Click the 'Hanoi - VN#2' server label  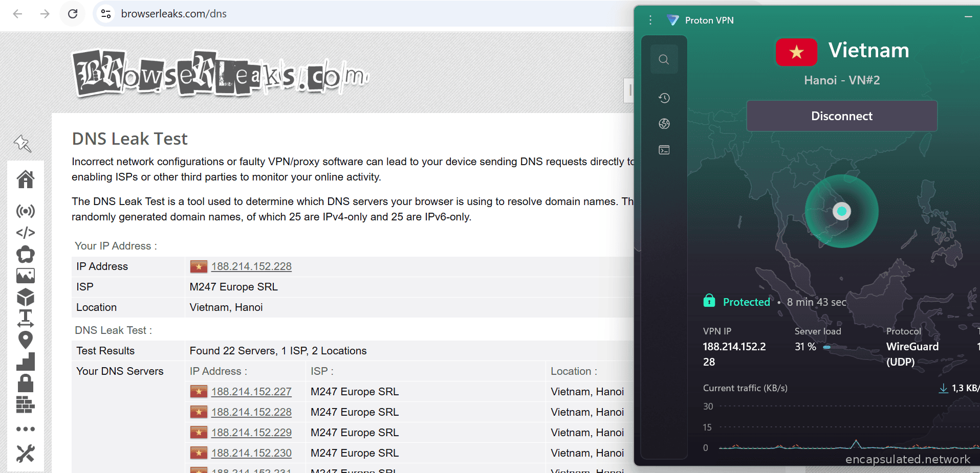[842, 80]
